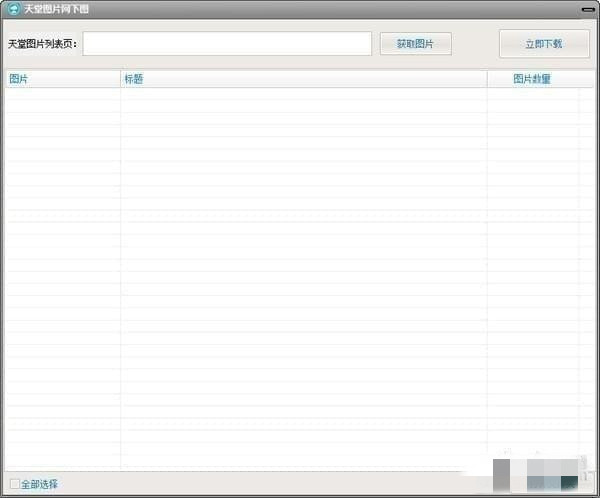Click divider between 标题 and 图片数量 headers
Viewport: 600px width, 498px height.
[487, 79]
